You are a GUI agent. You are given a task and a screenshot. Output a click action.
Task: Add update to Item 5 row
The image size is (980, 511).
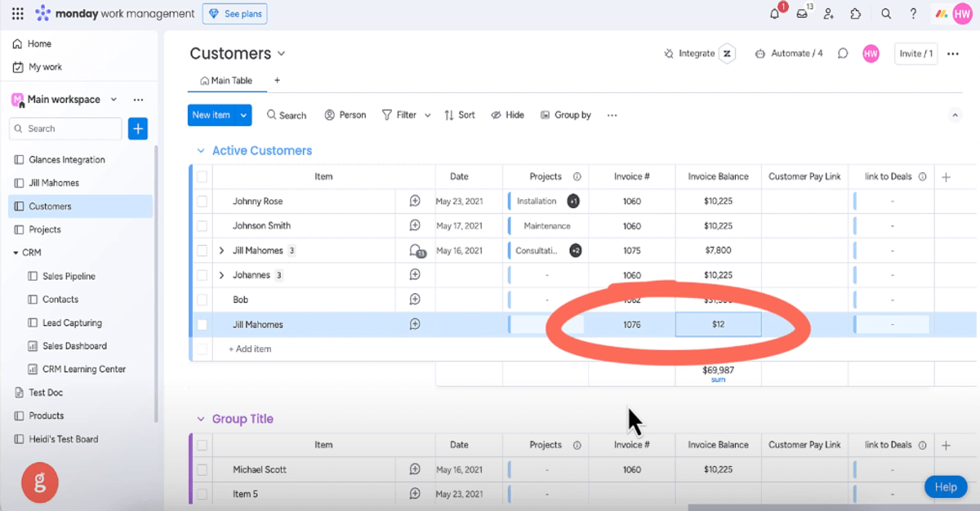pos(415,494)
